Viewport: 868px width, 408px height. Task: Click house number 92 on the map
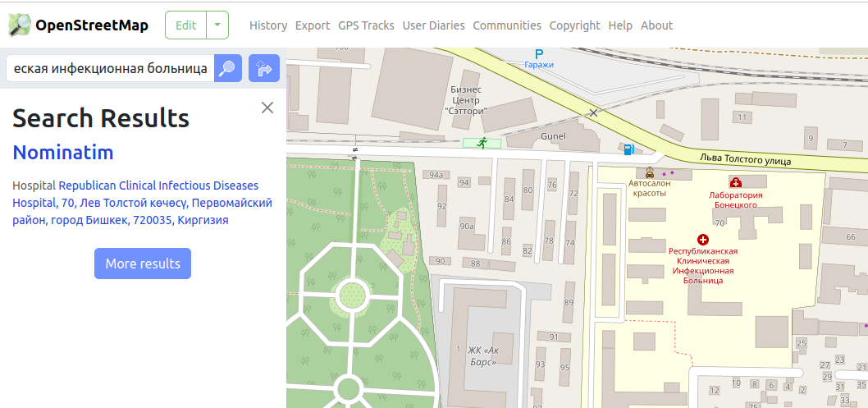coord(441,207)
